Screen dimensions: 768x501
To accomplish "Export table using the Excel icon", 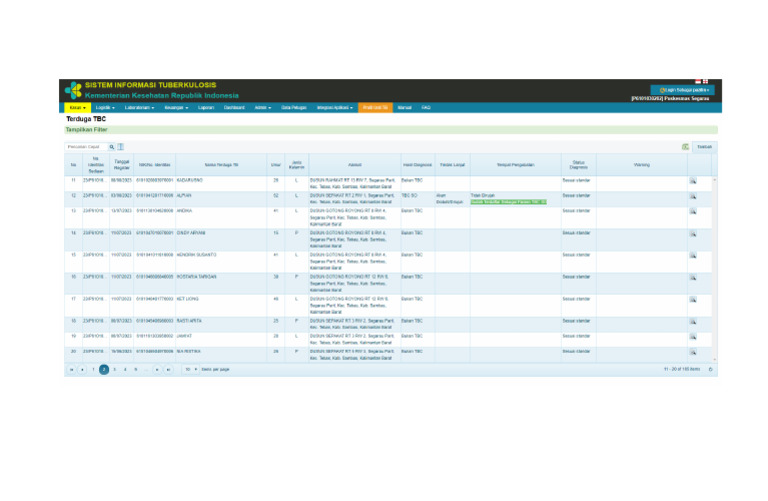I will (x=685, y=147).
